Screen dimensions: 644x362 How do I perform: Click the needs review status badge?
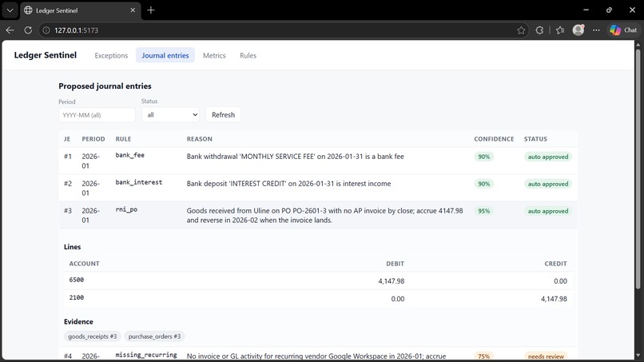[546, 356]
